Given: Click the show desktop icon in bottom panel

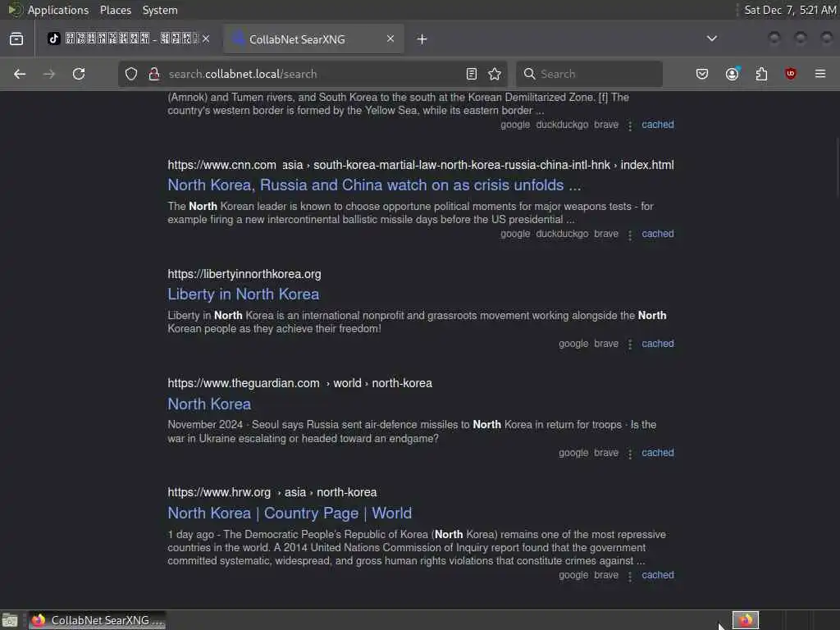Looking at the screenshot, I should tap(10, 620).
